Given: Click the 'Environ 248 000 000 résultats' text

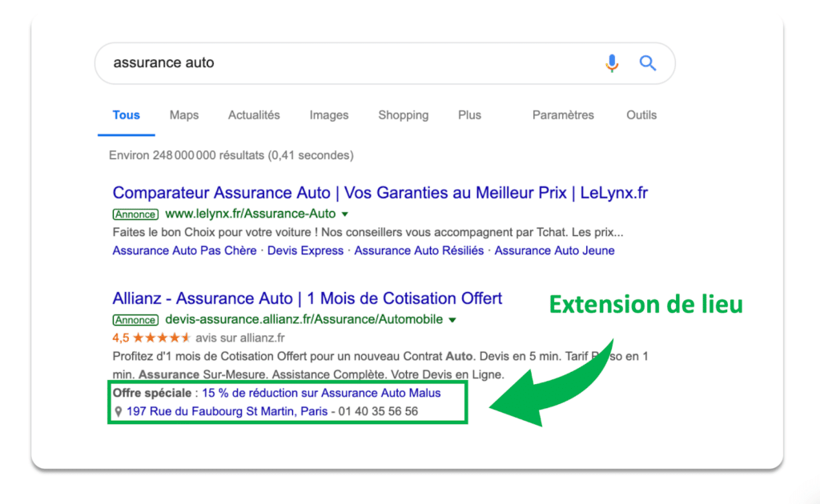Looking at the screenshot, I should (231, 155).
